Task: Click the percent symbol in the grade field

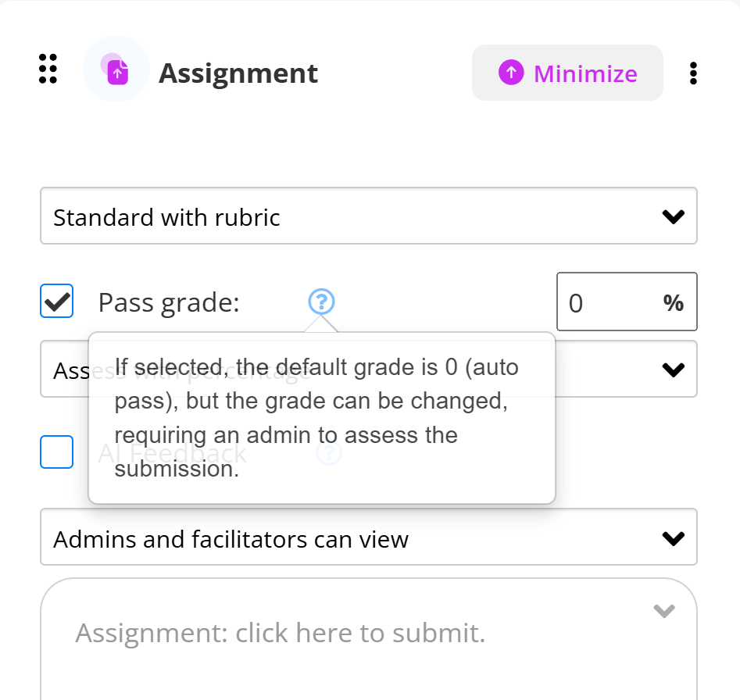Action: [x=673, y=303]
